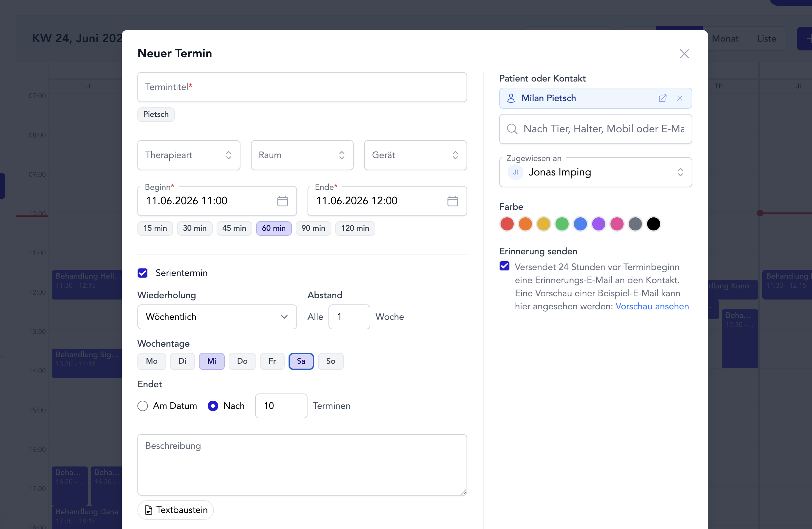Deselect weekday Mi
This screenshot has height=529, width=812.
[212, 361]
